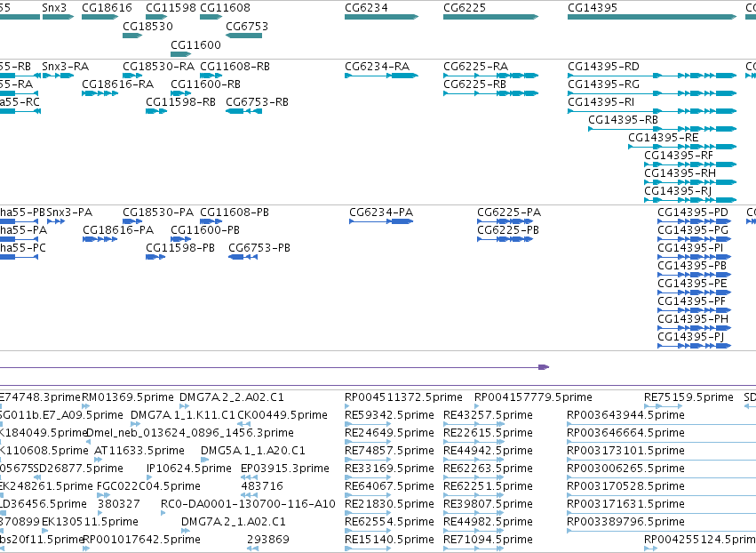The height and width of the screenshot is (553, 756).
Task: Select transcript CG6225-RA
Action: (490, 76)
